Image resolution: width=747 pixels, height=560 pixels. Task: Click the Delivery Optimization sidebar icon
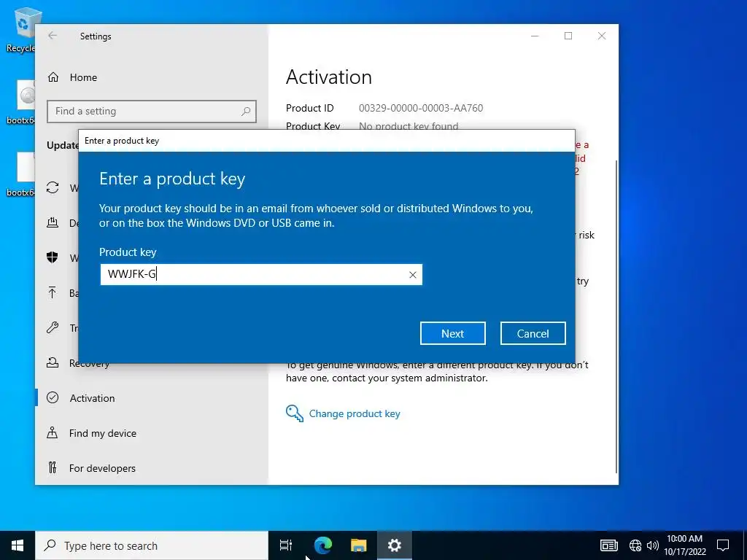[53, 222]
